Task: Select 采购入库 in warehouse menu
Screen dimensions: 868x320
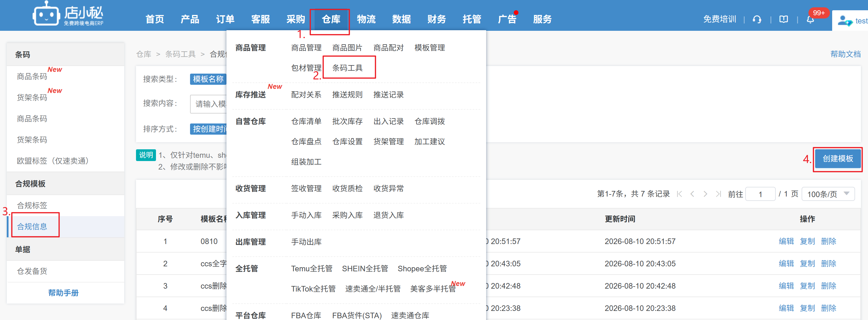Action: coord(347,215)
